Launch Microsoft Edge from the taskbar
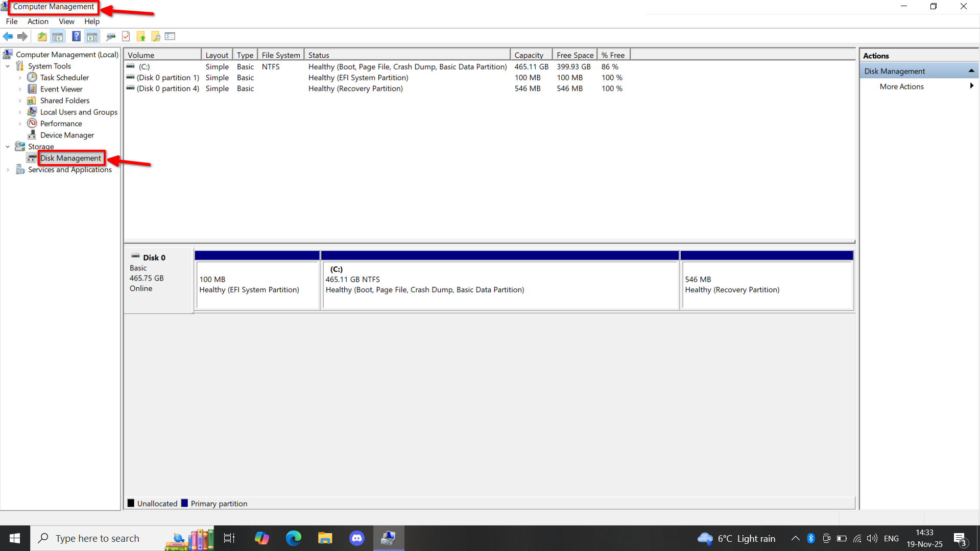The image size is (980, 551). (x=294, y=538)
